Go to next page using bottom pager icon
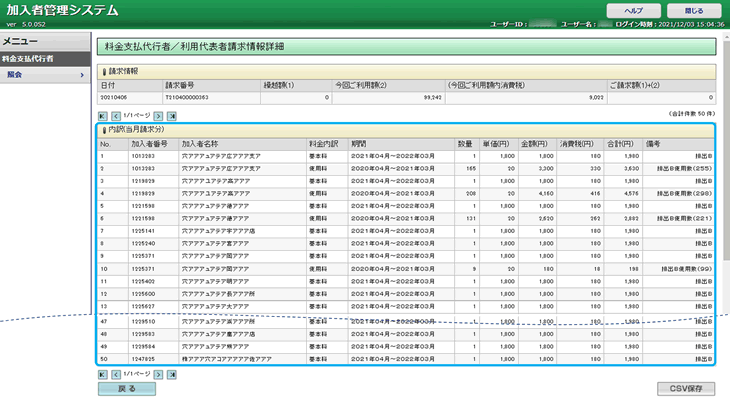 click(158, 374)
